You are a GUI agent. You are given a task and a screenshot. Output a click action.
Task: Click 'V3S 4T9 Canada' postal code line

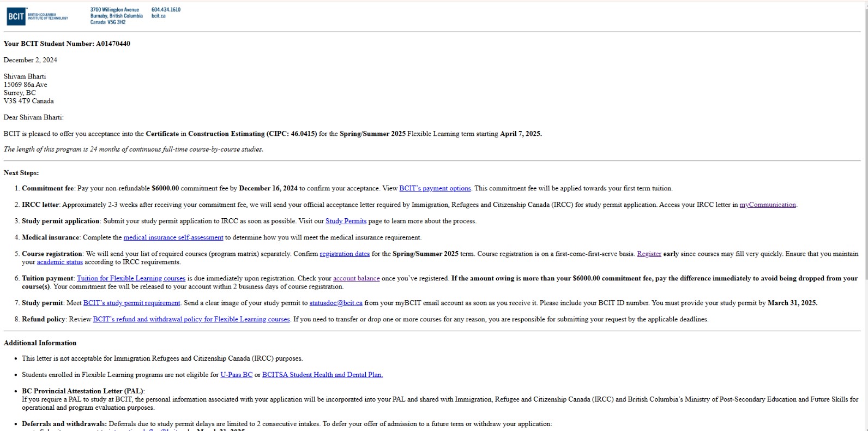pos(28,101)
